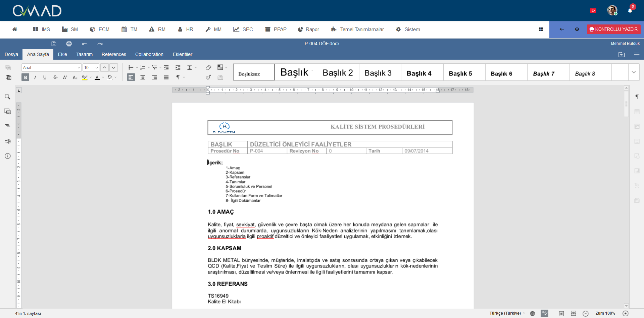Image resolution: width=644 pixels, height=318 pixels.
Task: Click the print icon above the document
Action: [69, 44]
